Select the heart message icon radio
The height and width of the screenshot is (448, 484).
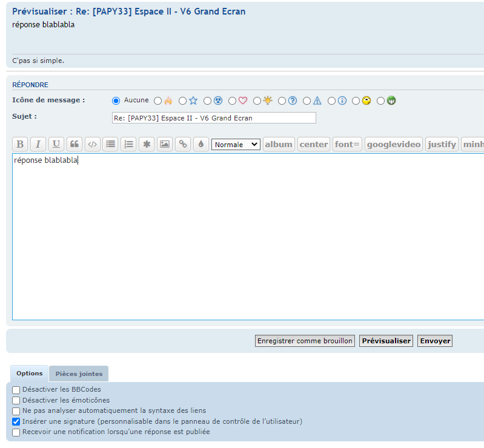coord(233,101)
